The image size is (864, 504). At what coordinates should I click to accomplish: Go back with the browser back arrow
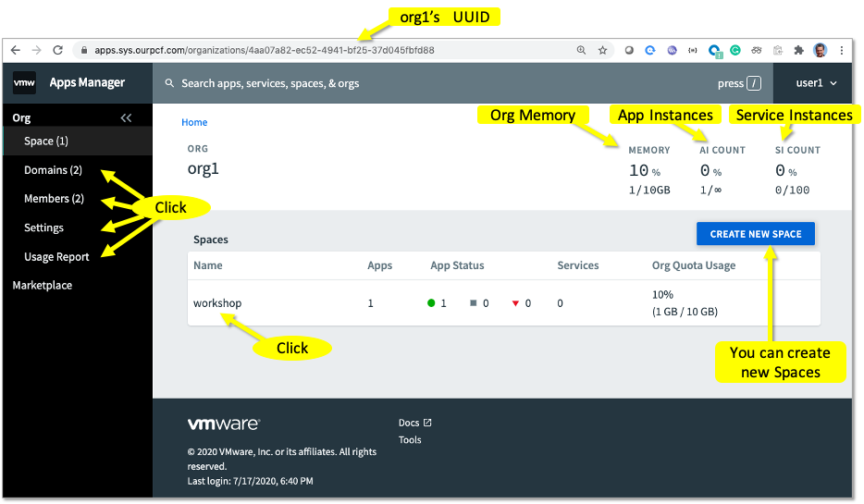(16, 50)
